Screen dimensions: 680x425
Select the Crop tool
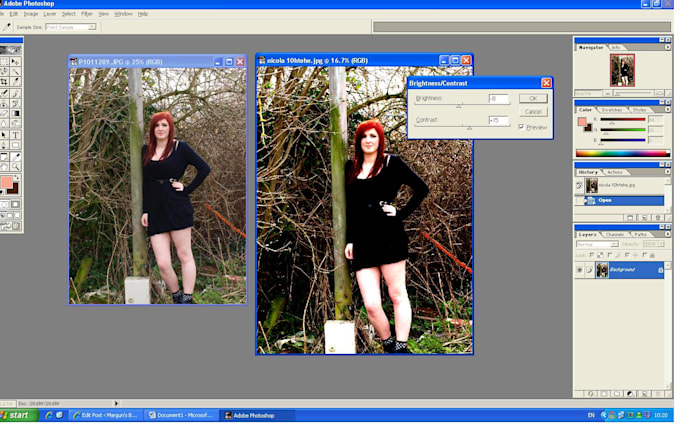[x=4, y=82]
